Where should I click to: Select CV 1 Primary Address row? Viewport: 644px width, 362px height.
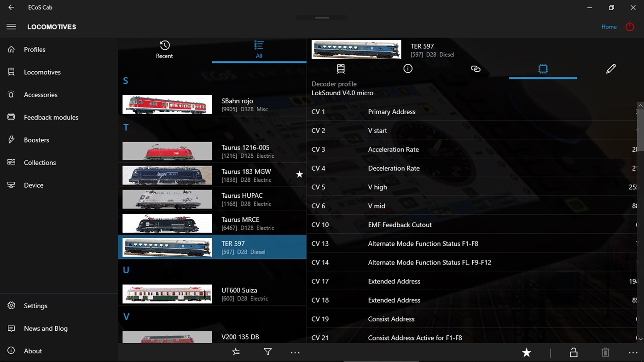(x=472, y=111)
